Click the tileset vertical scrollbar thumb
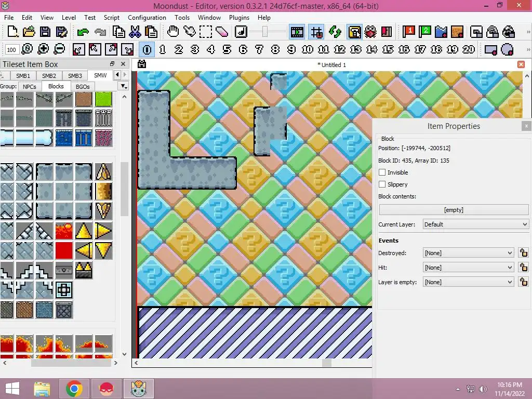This screenshot has width=532, height=399. coord(124,189)
